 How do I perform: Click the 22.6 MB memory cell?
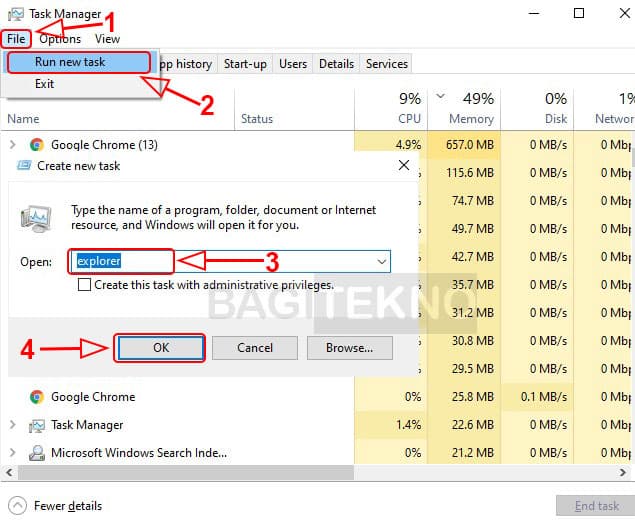pos(464,425)
